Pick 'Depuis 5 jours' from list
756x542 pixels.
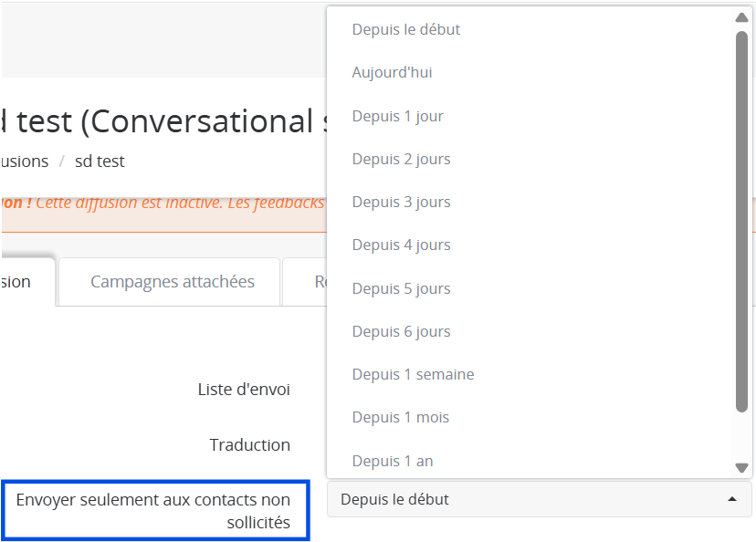[x=402, y=288]
